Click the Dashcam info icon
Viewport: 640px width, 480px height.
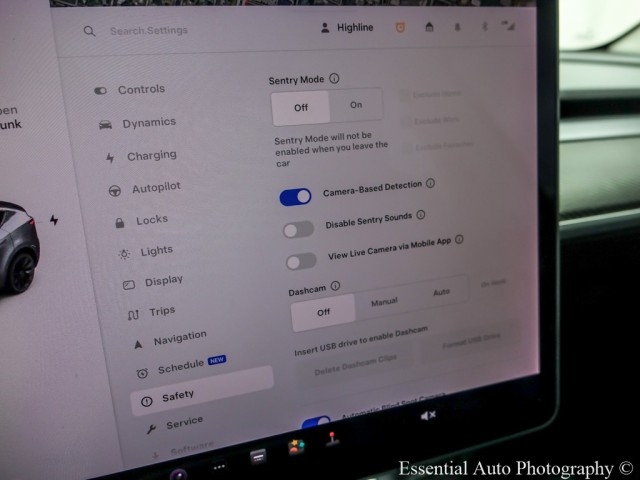click(335, 286)
